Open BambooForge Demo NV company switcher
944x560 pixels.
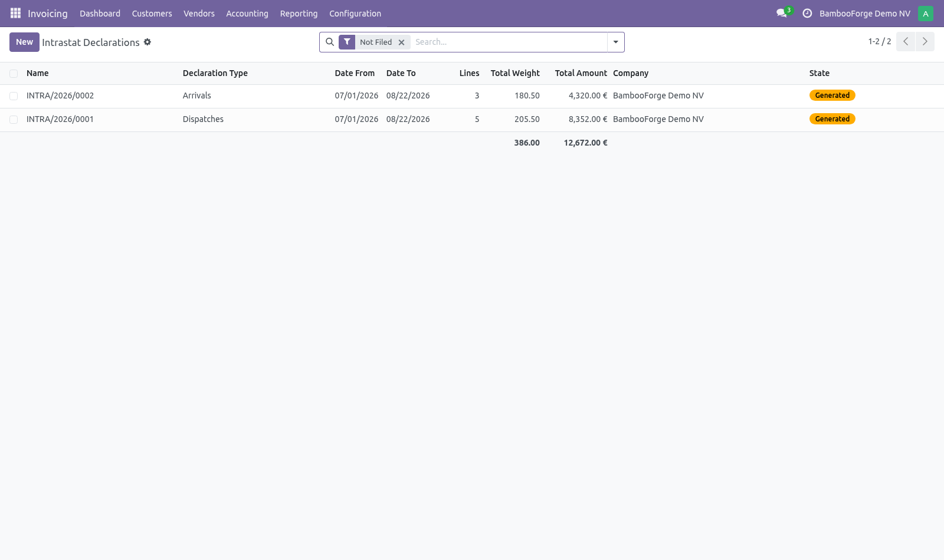(x=864, y=14)
